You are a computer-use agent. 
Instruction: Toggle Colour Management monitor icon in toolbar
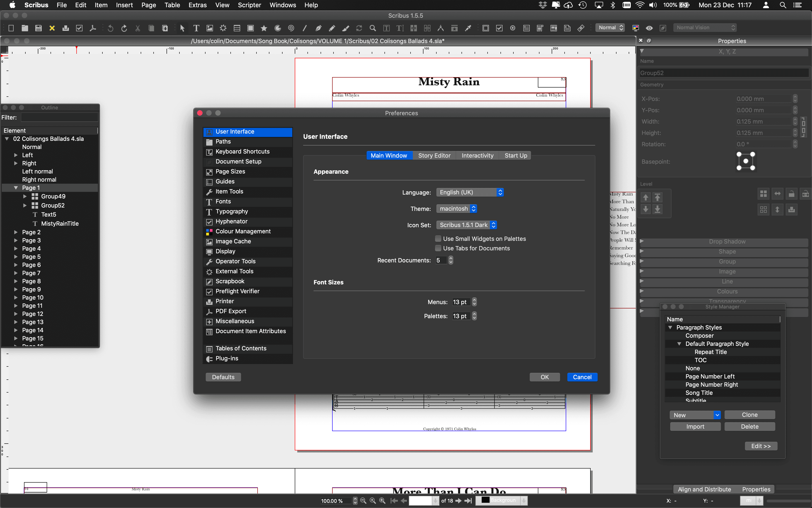point(636,28)
